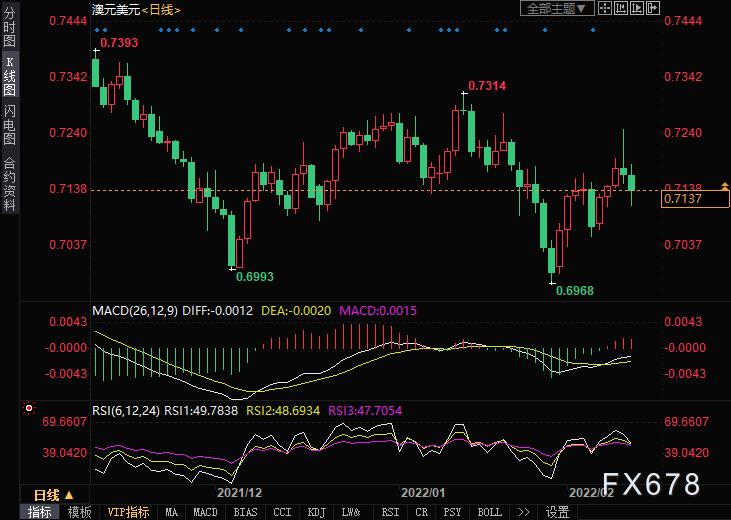Switch to the 模板 tab
The width and height of the screenshot is (731, 520).
[x=79, y=512]
